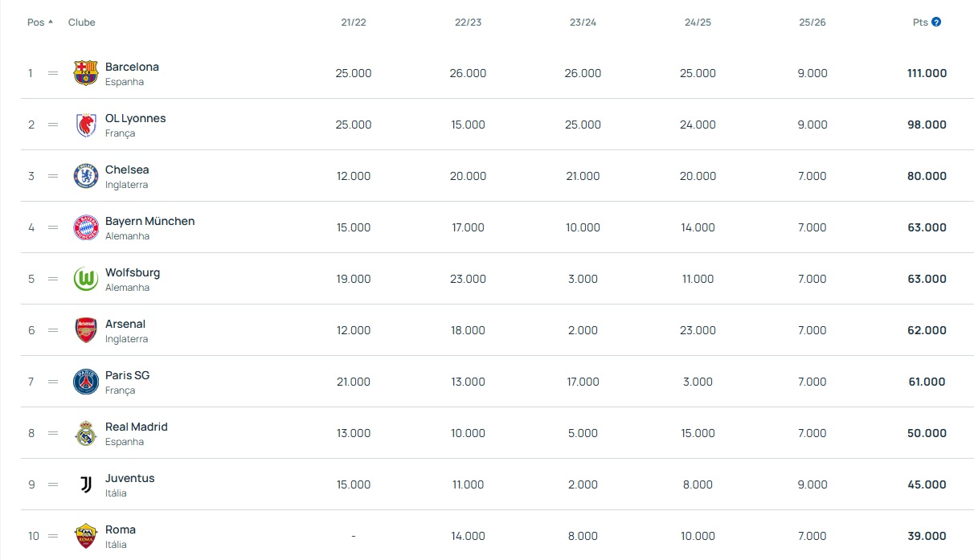Sort table by Pos column arrow
Viewport: 974px width, 560px height.
[x=51, y=22]
